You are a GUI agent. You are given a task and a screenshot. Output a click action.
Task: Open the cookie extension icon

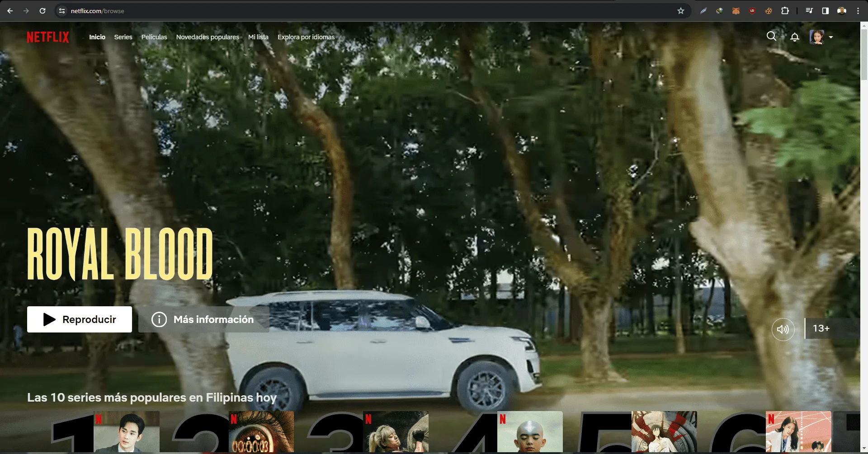tap(769, 11)
